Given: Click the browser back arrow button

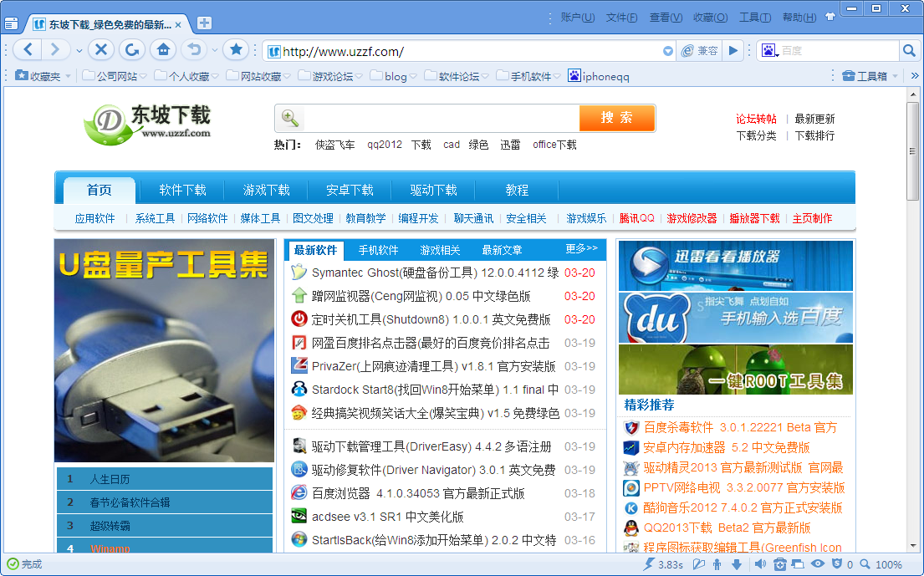Looking at the screenshot, I should [28, 50].
